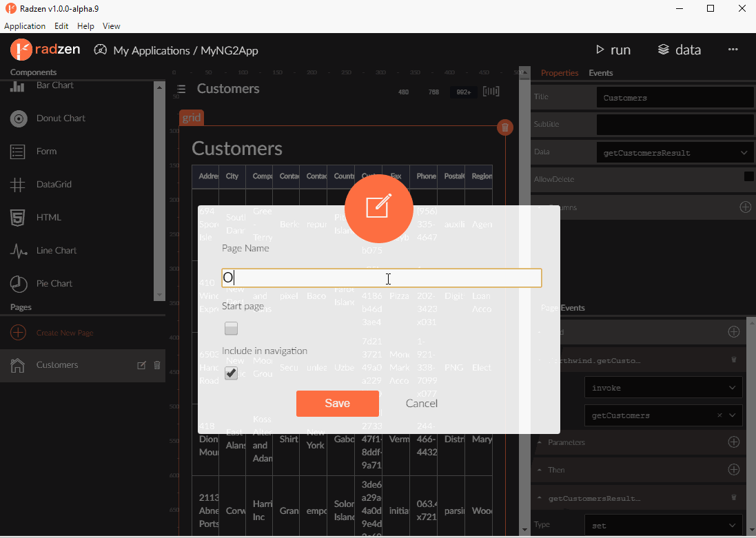This screenshot has width=756, height=538.
Task: Toggle the AllowDelete checkbox
Action: pos(748,176)
